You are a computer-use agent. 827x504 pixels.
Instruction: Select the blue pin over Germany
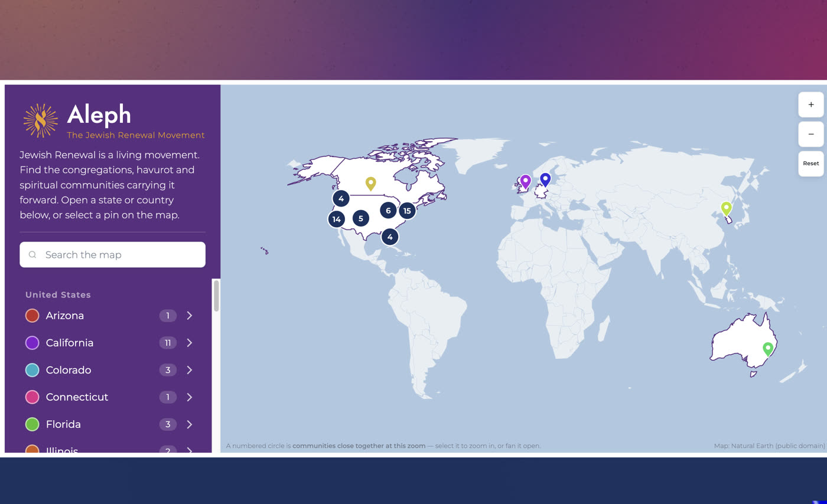click(546, 179)
